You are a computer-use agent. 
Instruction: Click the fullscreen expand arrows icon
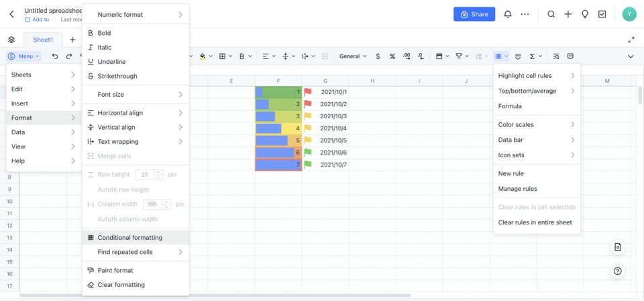pos(631,40)
